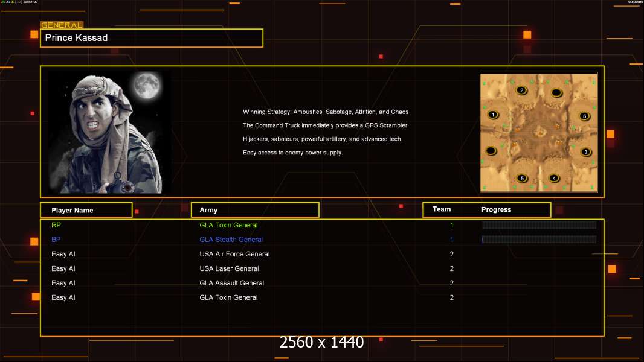
Task: Choose start position 4 on the map
Action: tap(554, 178)
